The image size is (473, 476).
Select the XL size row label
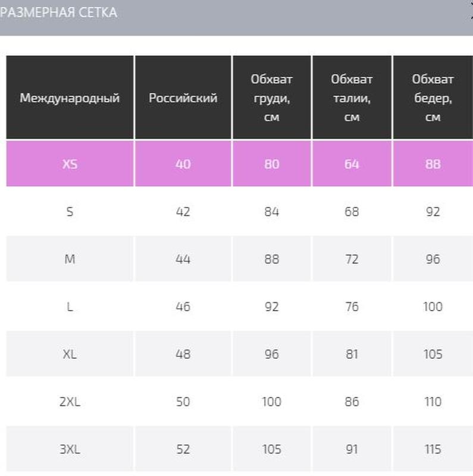point(70,354)
